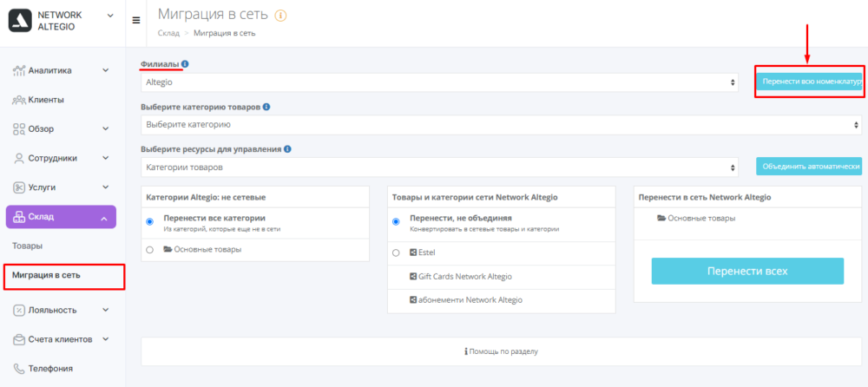This screenshot has height=387, width=868.
Task: Expand the Аналитика menu chevron
Action: pyautogui.click(x=106, y=71)
